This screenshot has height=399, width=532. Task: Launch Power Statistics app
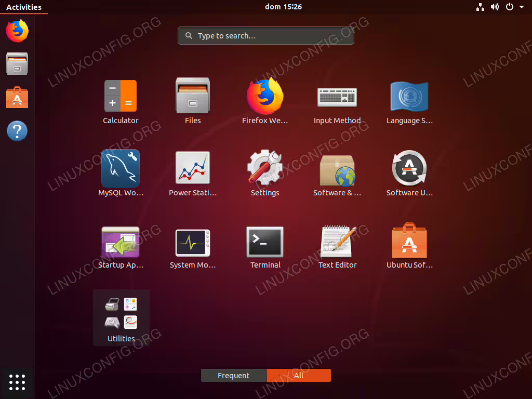click(193, 168)
